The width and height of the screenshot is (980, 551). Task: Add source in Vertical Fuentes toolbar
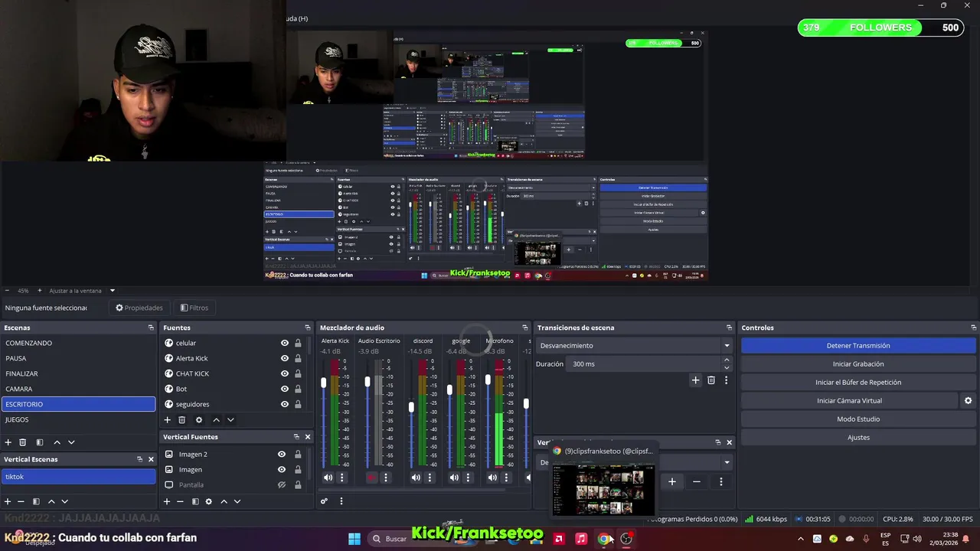(x=167, y=502)
